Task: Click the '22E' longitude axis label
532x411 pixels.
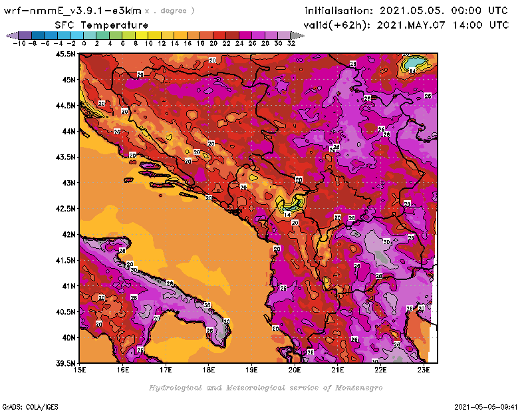Action: tap(380, 370)
